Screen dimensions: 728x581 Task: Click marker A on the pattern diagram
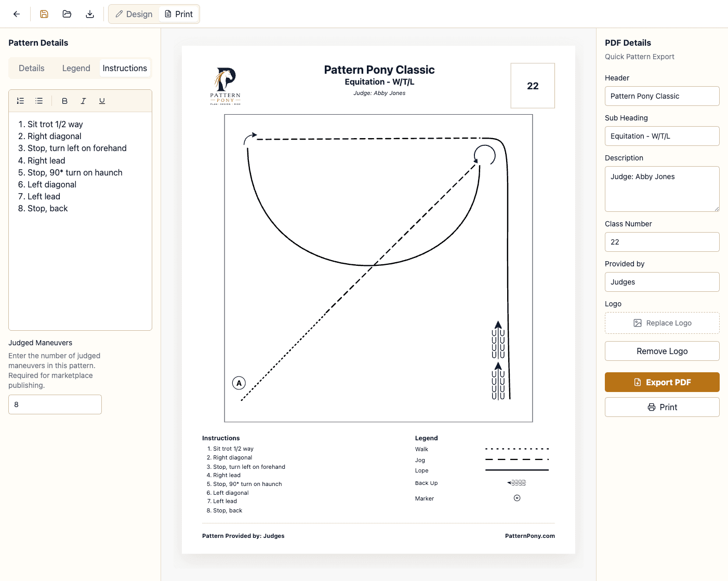[239, 383]
